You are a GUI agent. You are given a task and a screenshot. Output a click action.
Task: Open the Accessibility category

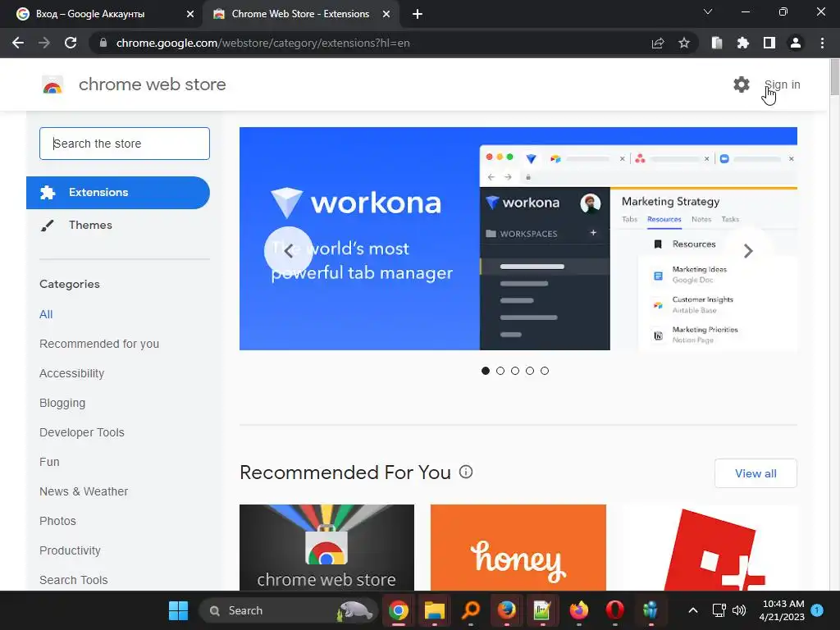(72, 373)
